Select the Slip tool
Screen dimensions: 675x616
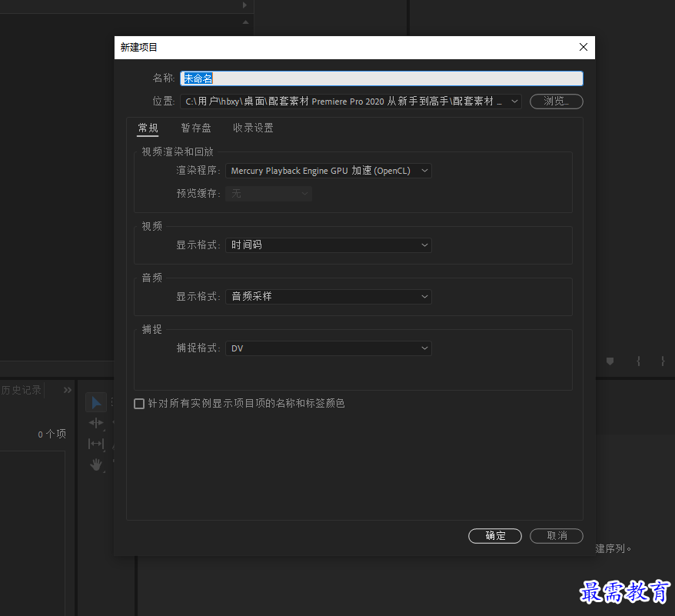pos(96,444)
